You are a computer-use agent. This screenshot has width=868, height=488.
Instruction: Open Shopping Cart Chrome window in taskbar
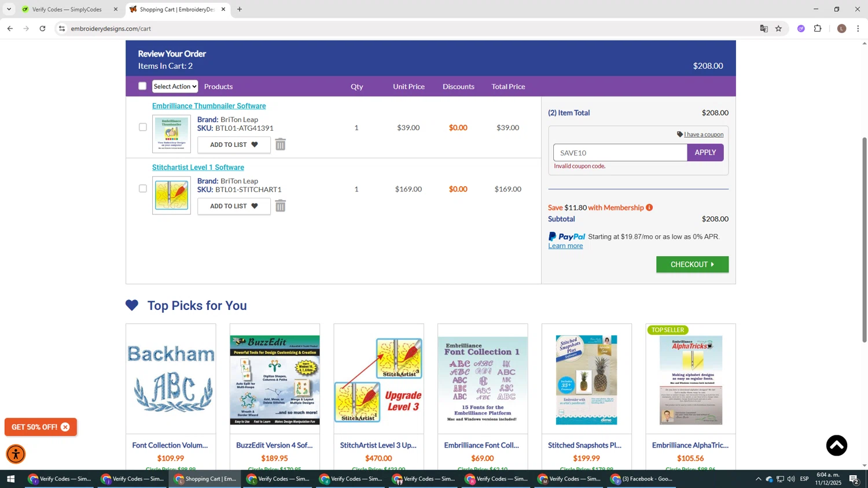(205, 479)
